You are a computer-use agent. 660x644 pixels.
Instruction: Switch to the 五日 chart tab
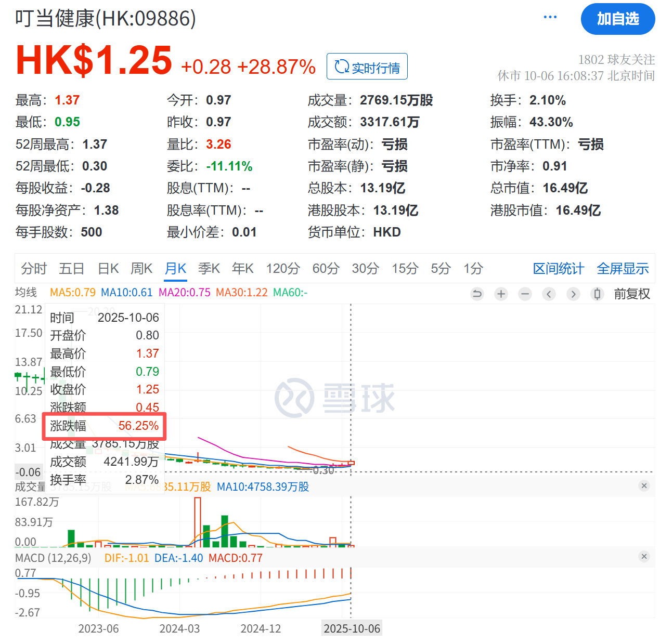click(72, 268)
